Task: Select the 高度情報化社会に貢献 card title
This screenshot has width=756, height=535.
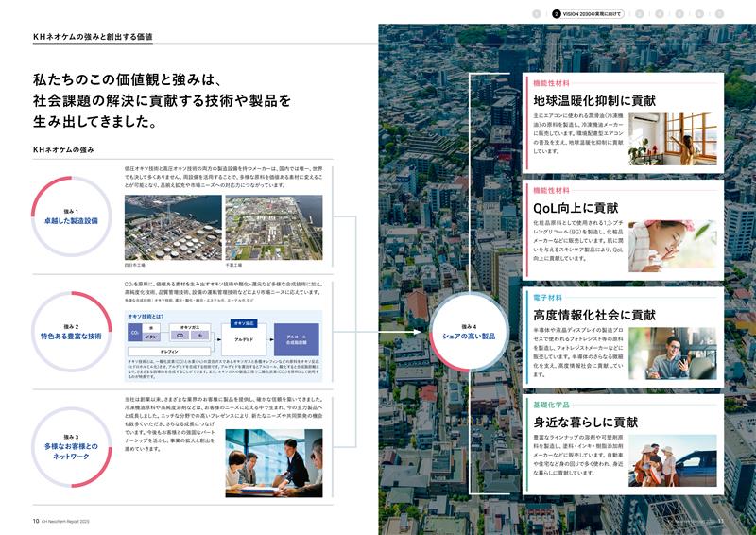Action: (593, 315)
